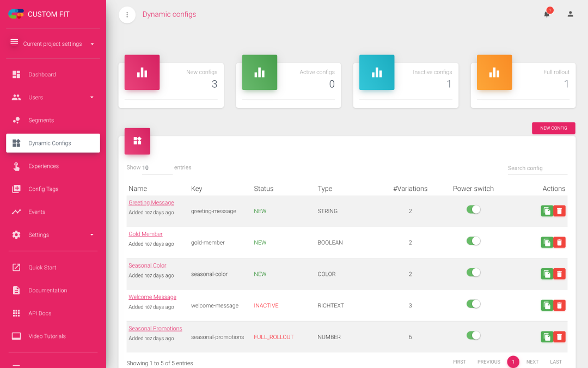This screenshot has width=588, height=368.
Task: Click the FULL_ROLLOUT status text
Action: pyautogui.click(x=274, y=337)
